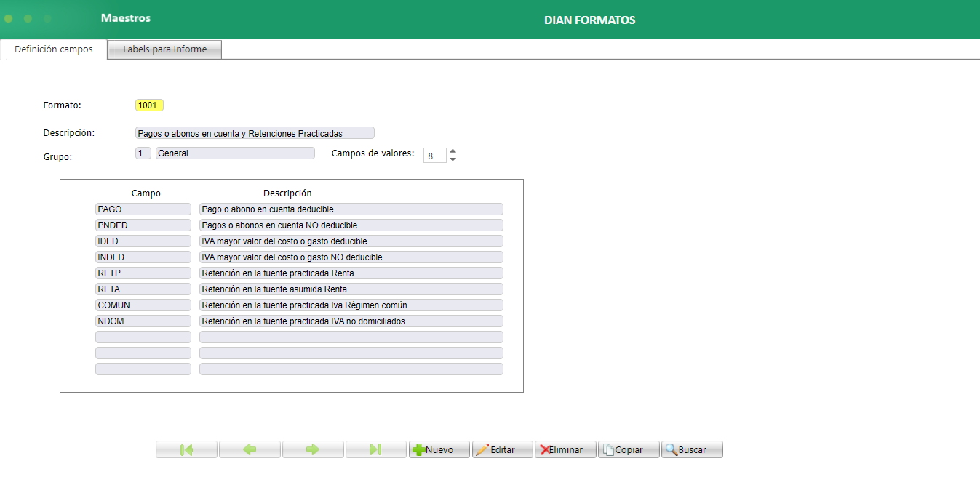Select the IDED campo field

pyautogui.click(x=143, y=241)
